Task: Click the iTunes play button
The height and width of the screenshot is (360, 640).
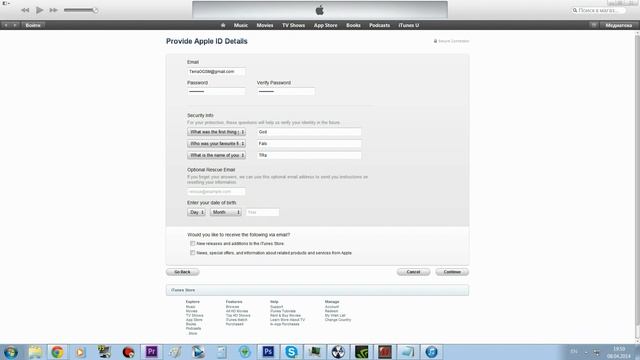Action: [39, 10]
